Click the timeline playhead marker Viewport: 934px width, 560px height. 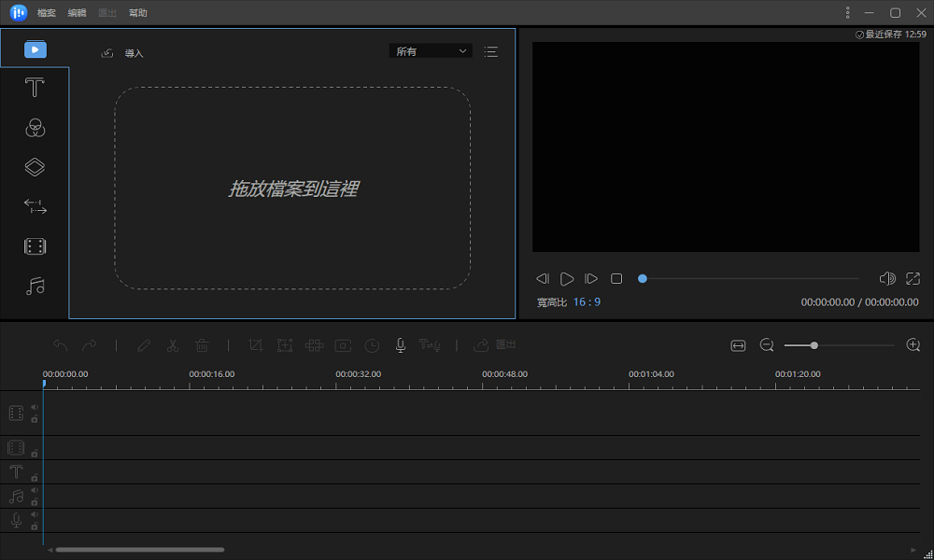click(x=44, y=384)
